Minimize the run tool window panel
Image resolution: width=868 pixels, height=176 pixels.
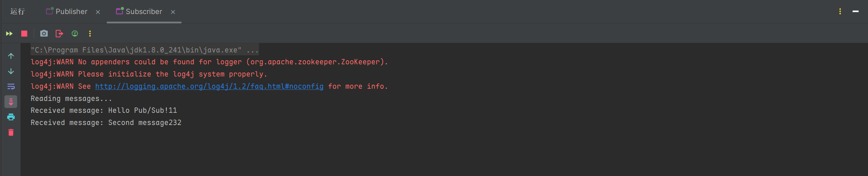click(855, 11)
